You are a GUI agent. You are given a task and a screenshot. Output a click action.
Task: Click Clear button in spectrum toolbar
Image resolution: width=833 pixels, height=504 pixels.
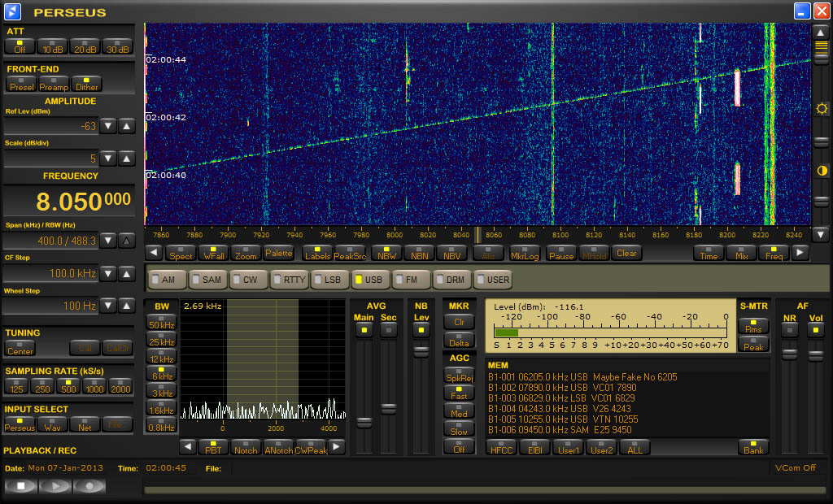point(627,253)
